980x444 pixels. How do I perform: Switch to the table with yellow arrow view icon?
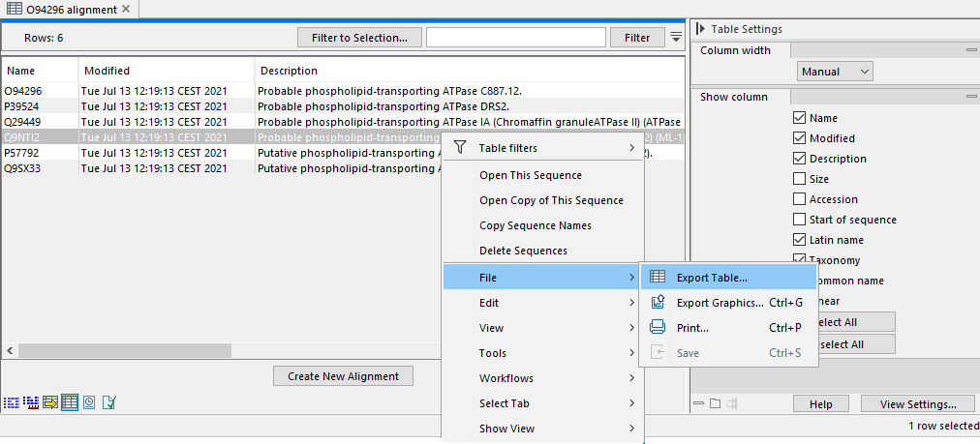tap(50, 402)
